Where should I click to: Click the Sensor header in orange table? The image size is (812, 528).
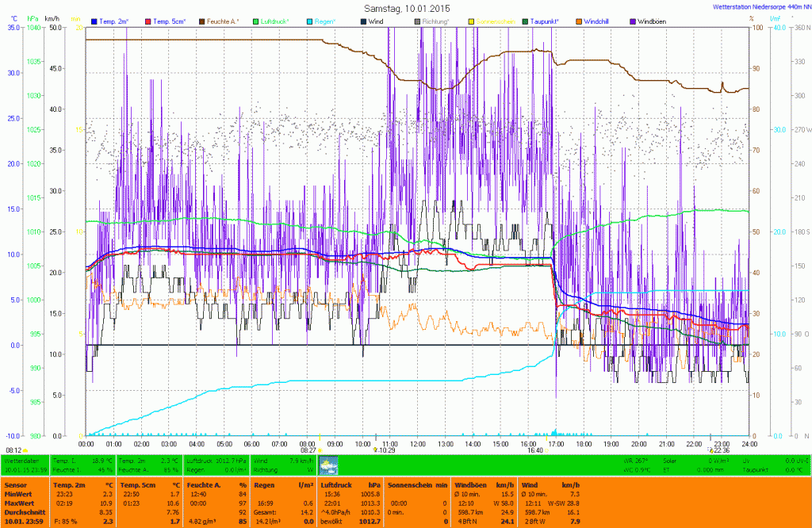[15, 484]
